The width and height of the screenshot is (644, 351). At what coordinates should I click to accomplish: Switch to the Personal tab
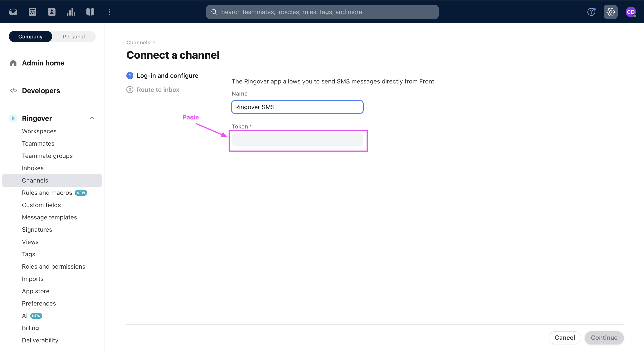click(x=74, y=36)
